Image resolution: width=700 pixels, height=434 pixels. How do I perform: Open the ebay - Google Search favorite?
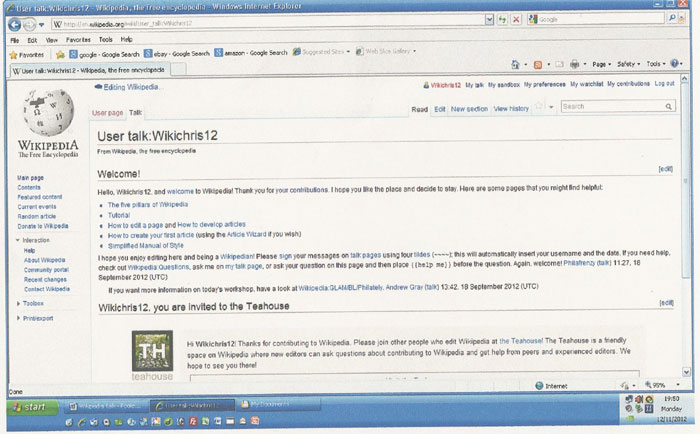[x=177, y=54]
